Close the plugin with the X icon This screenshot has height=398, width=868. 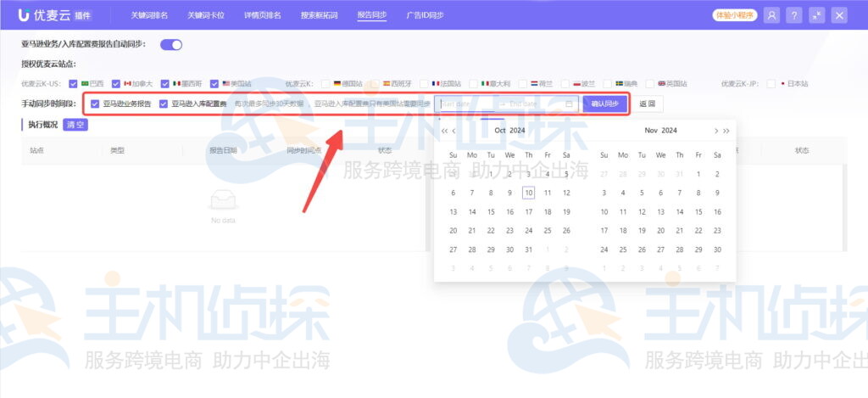tap(839, 15)
